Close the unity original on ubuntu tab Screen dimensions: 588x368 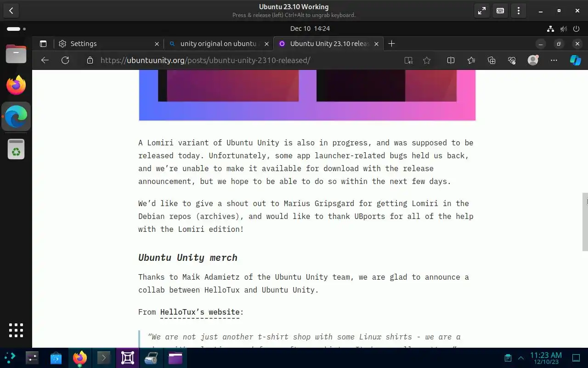[266, 44]
